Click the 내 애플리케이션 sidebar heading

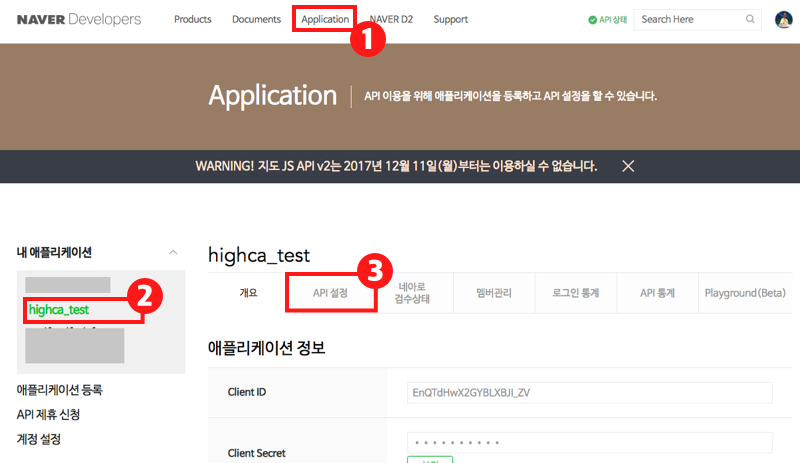54,252
